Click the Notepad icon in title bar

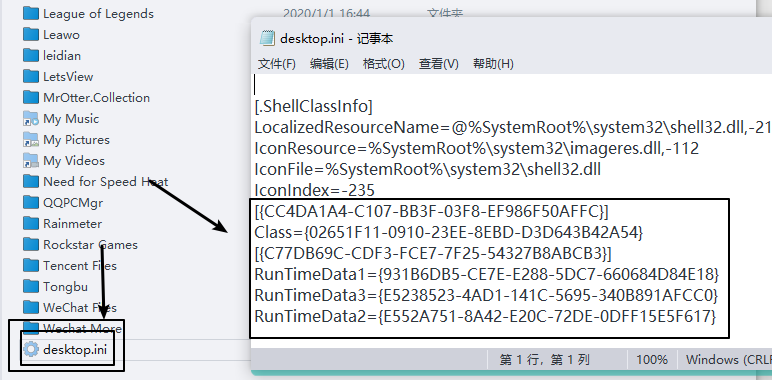coord(267,38)
